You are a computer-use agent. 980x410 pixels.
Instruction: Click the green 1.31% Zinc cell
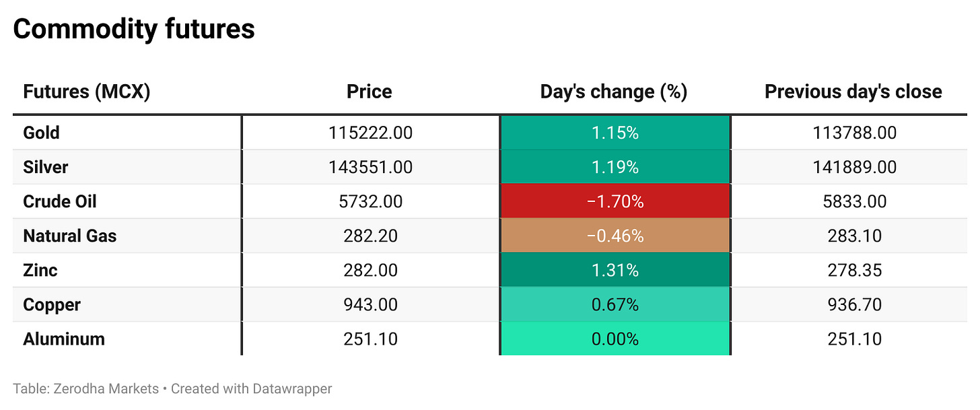point(615,270)
